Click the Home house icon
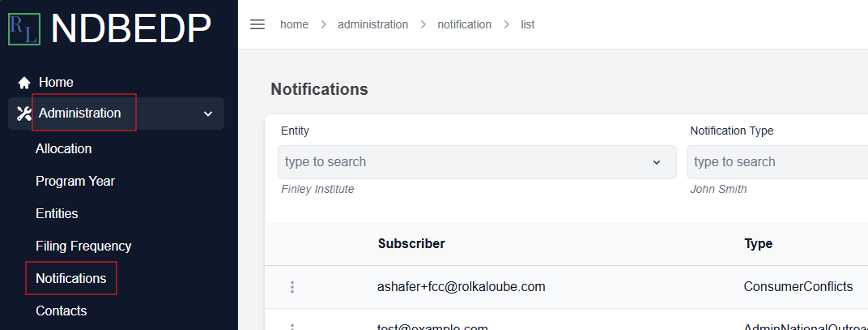This screenshot has width=868, height=330. 23,83
